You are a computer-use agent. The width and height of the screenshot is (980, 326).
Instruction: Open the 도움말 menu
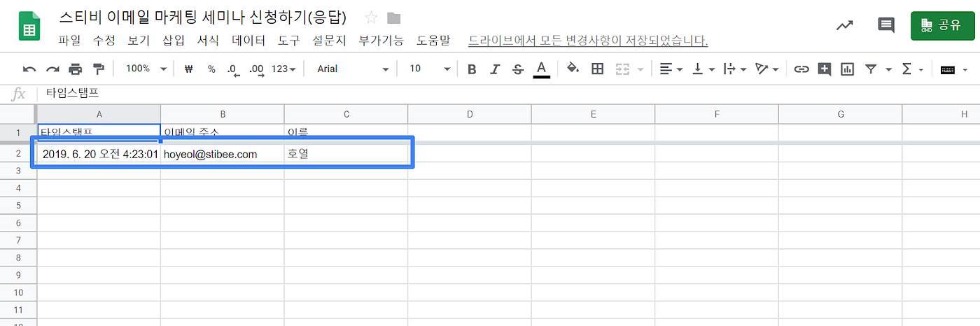(x=433, y=41)
